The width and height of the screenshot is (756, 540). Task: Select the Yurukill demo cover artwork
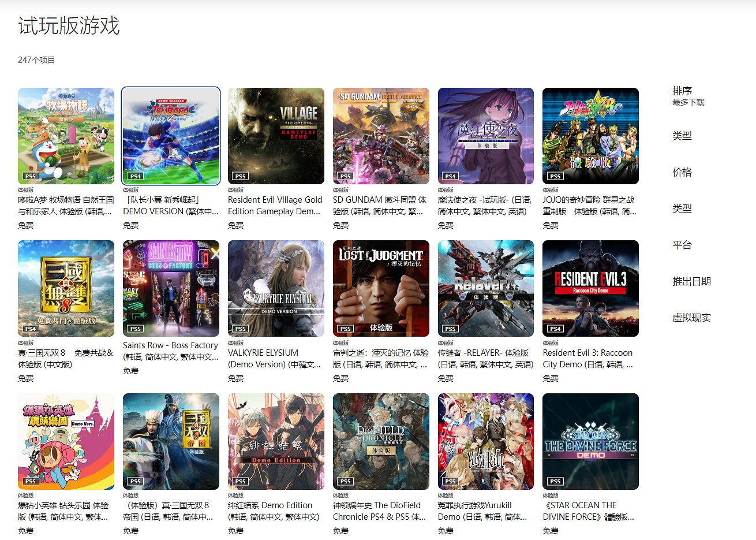pos(486,441)
